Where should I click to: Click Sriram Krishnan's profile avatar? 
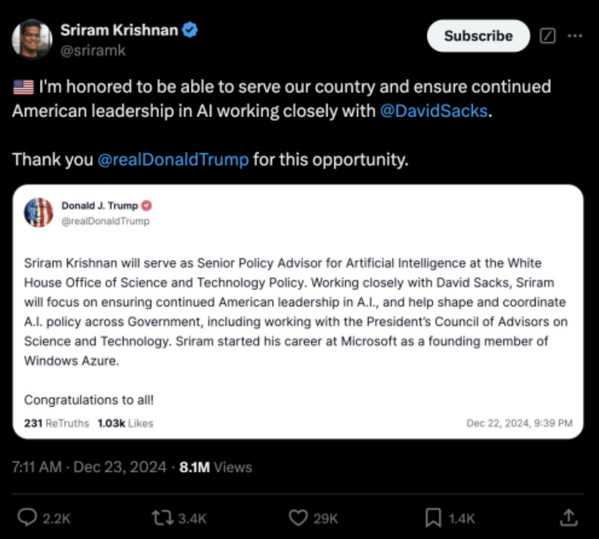point(32,39)
